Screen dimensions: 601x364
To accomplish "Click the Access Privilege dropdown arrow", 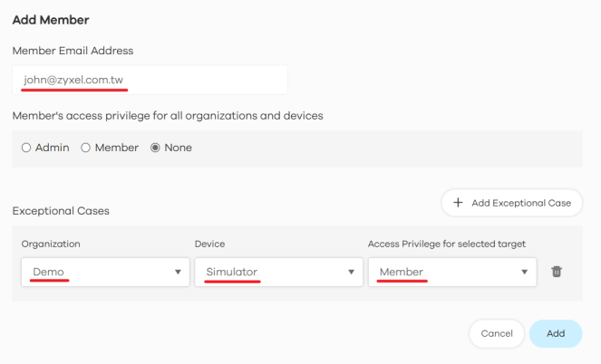I will 524,272.
